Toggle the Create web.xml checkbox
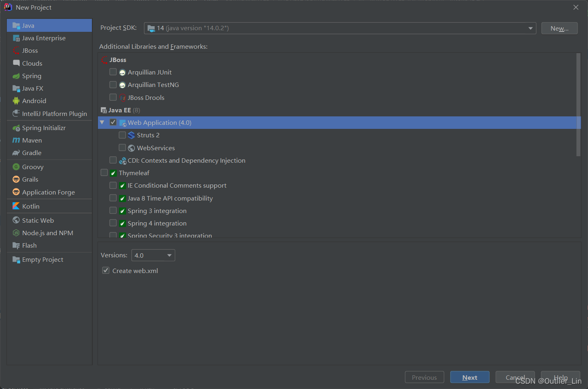The width and height of the screenshot is (588, 389). 106,271
